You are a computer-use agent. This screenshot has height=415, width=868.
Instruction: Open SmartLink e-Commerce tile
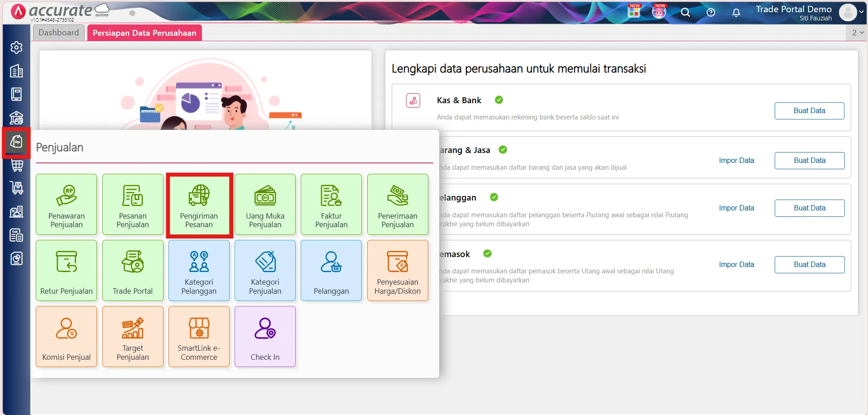coord(199,337)
